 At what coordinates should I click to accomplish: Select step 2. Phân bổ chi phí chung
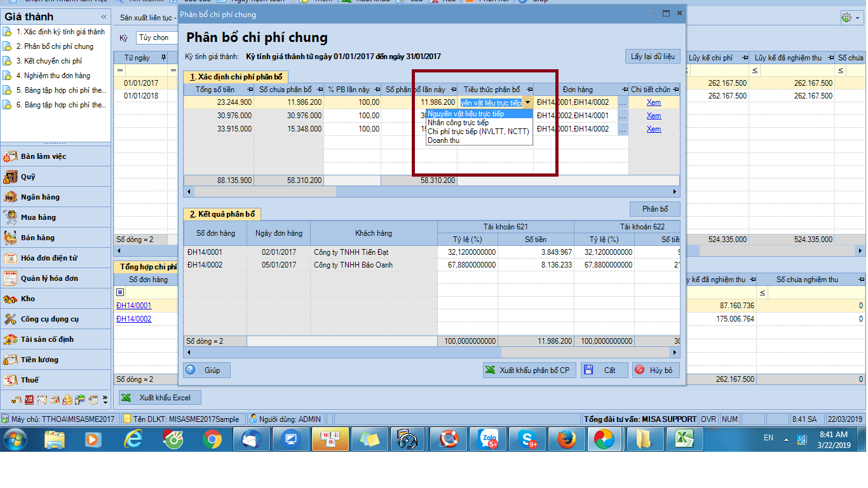coord(56,46)
